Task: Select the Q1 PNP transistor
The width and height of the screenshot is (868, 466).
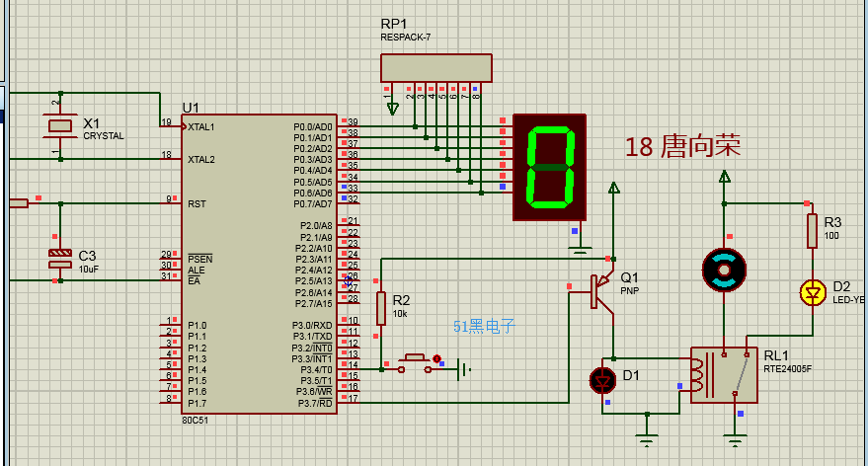Action: (601, 291)
